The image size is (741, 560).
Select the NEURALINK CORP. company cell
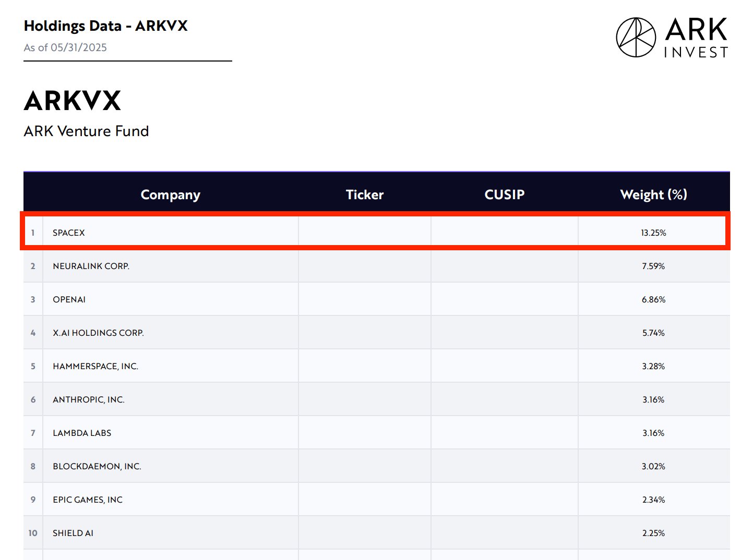pos(171,266)
